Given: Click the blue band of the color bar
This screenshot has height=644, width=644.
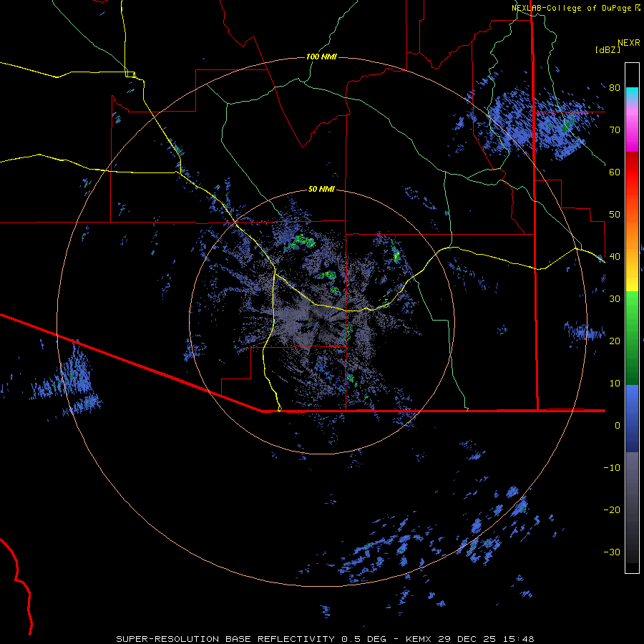Looking at the screenshot, I should [632, 418].
